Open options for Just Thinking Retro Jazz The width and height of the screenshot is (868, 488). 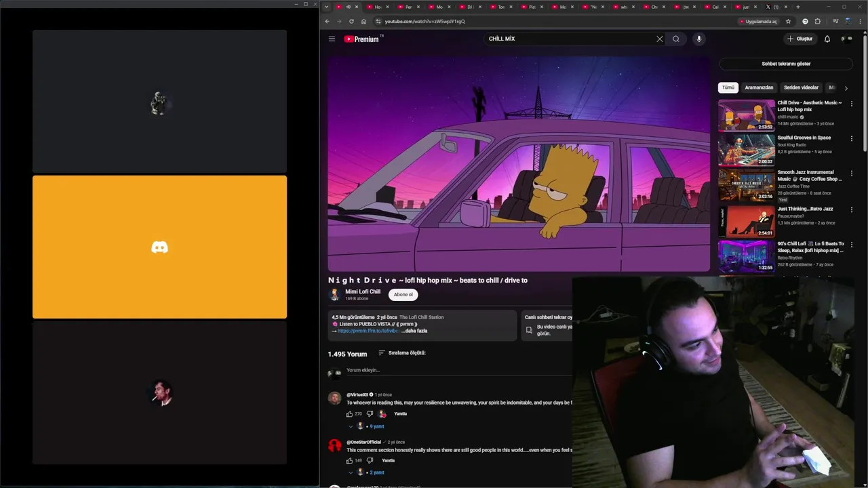click(851, 209)
